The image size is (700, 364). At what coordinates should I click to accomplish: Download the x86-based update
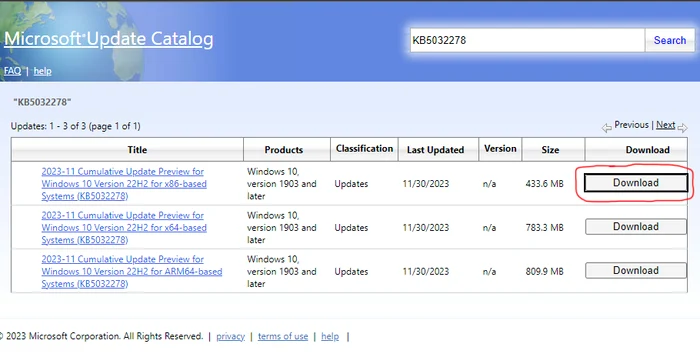click(x=636, y=183)
